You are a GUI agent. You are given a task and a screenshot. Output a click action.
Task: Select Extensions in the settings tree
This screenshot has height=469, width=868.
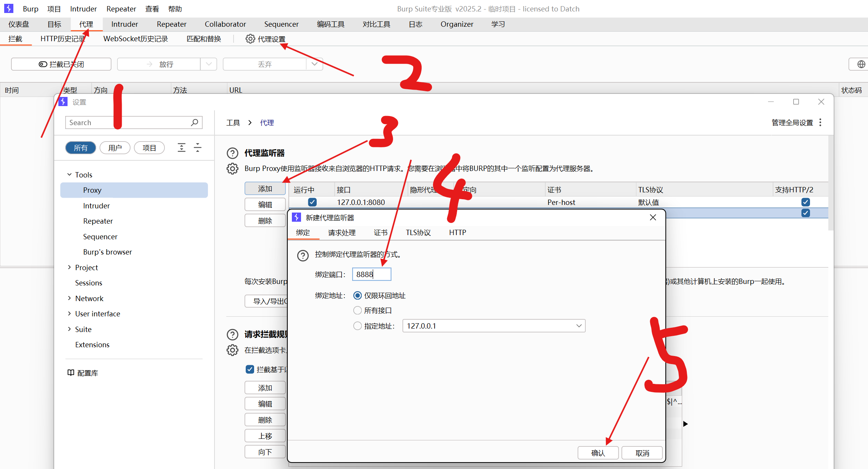[92, 345]
